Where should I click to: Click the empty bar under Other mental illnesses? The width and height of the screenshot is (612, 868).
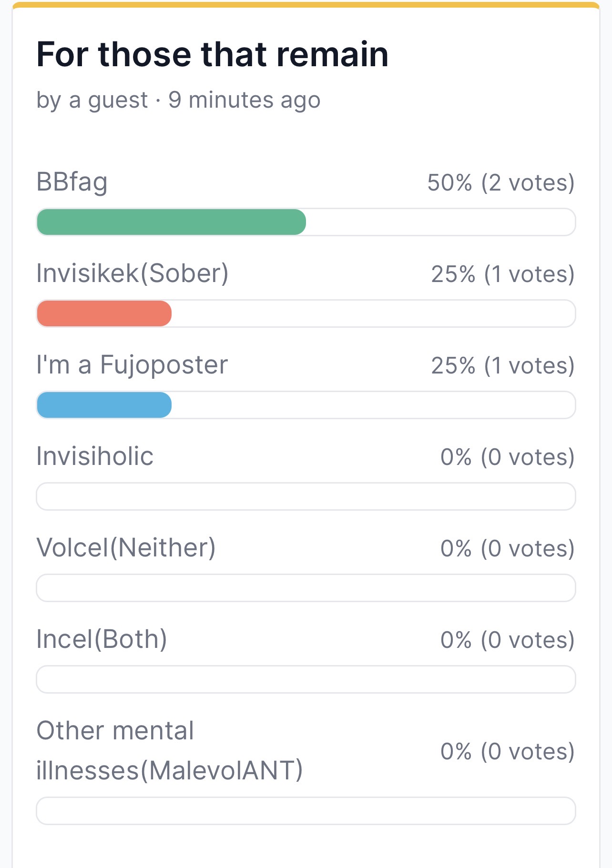pos(306,811)
